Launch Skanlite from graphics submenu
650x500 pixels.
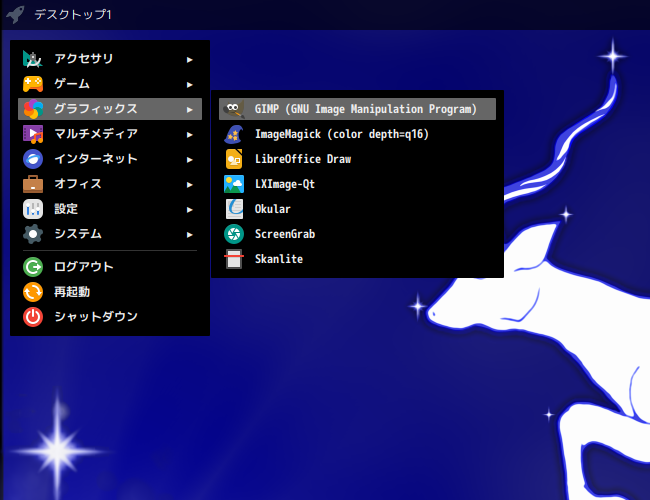coord(357,259)
